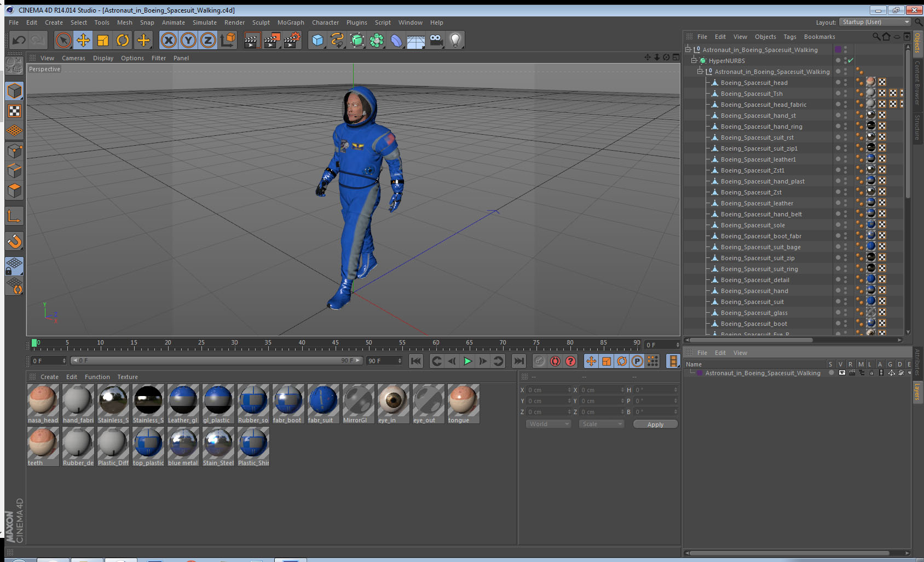Open the World coordinate system dropdown
This screenshot has width=924, height=562.
548,424
